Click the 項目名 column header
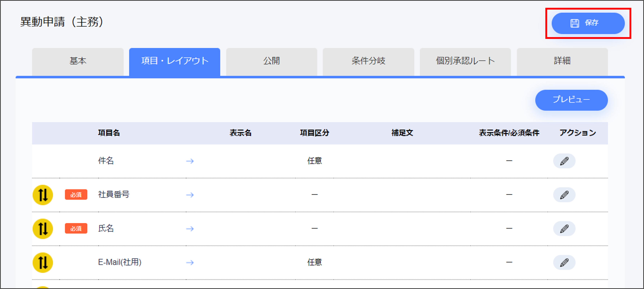The image size is (644, 289). point(109,133)
